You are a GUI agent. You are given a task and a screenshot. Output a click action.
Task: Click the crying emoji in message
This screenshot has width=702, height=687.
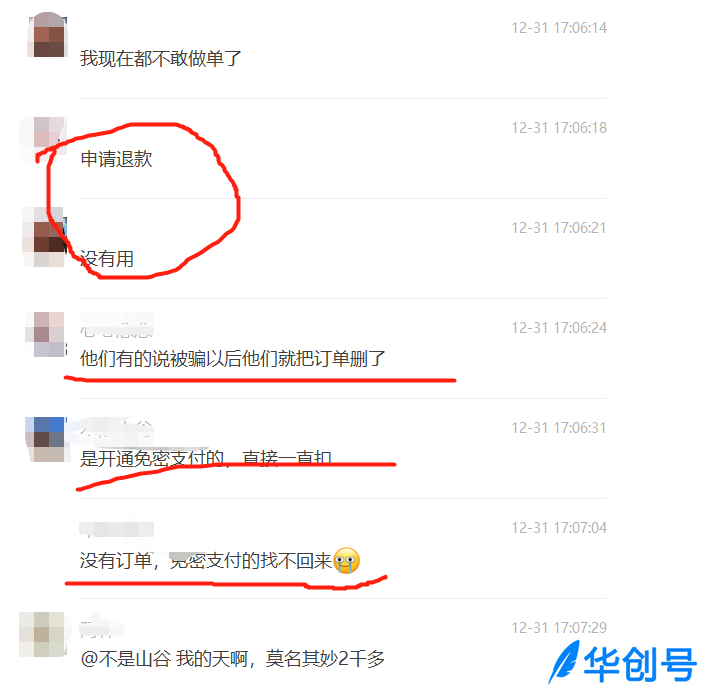pos(346,560)
